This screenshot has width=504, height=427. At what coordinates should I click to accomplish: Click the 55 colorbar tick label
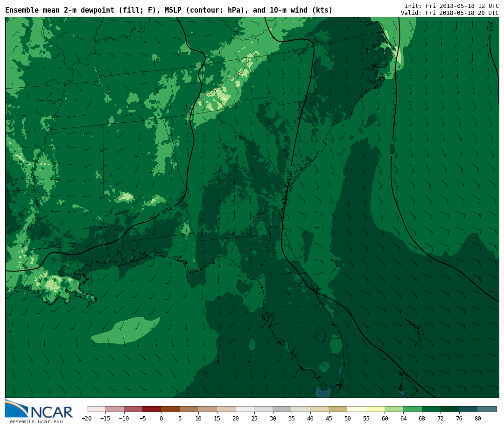tap(366, 418)
